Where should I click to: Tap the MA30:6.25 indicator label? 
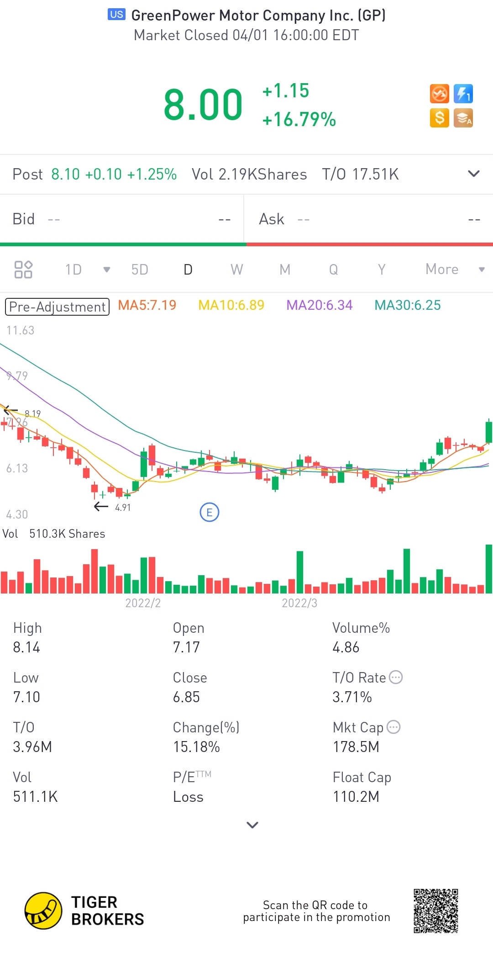408,305
